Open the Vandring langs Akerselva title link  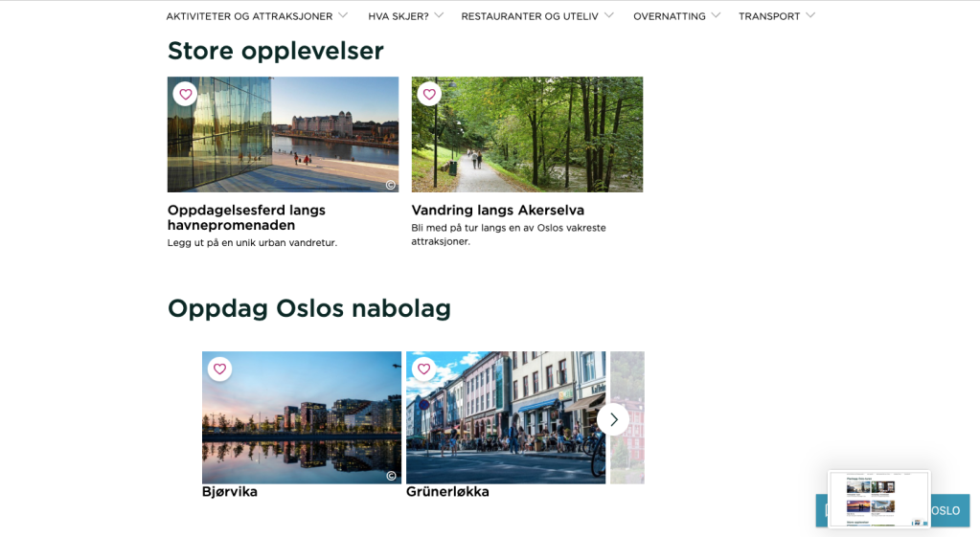497,210
